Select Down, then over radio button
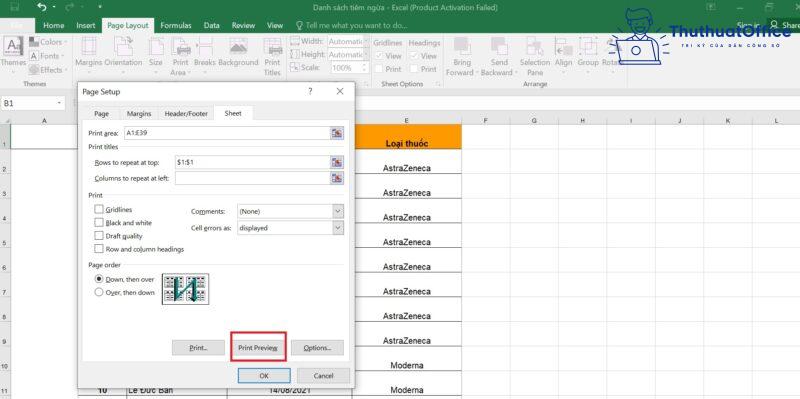The width and height of the screenshot is (800, 399). 99,279
